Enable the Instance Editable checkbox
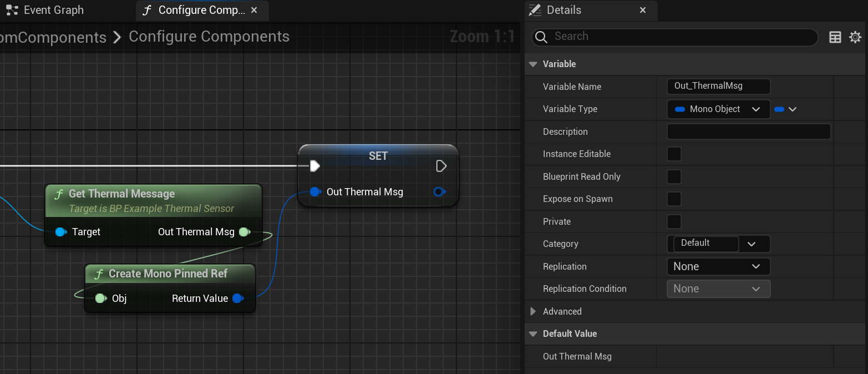868x374 pixels. (674, 154)
